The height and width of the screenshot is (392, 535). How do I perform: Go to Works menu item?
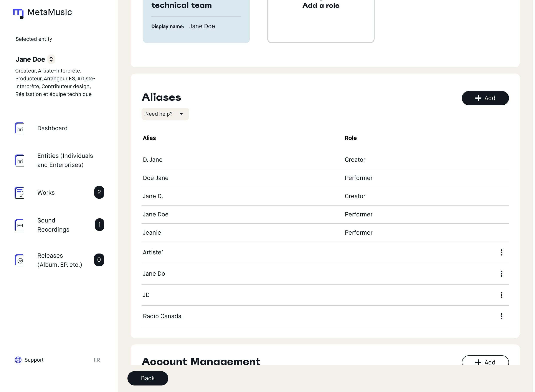click(x=46, y=193)
